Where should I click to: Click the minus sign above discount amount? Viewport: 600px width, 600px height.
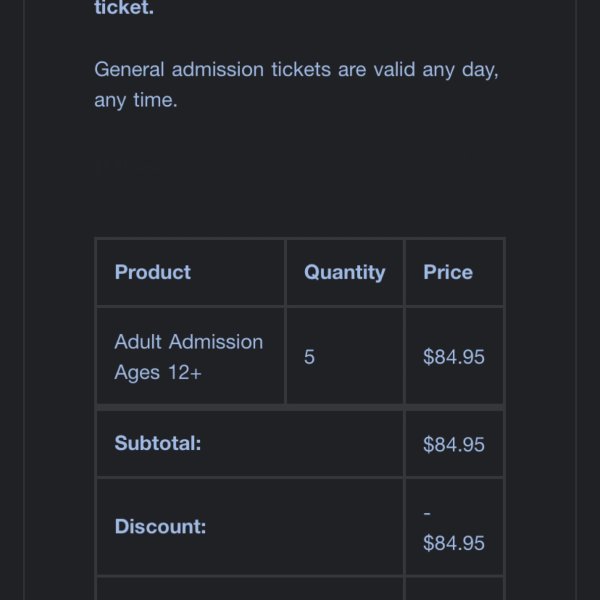click(x=427, y=513)
